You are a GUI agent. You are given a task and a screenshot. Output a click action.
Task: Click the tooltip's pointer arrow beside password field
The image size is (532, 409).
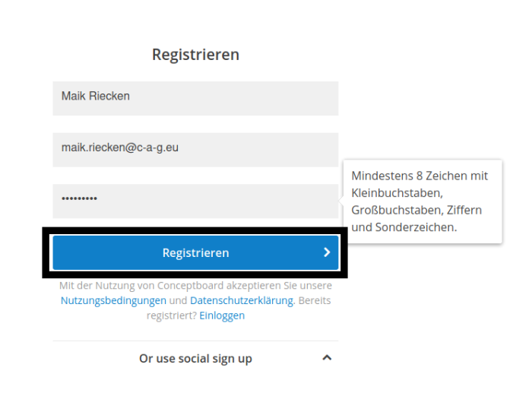(x=341, y=201)
